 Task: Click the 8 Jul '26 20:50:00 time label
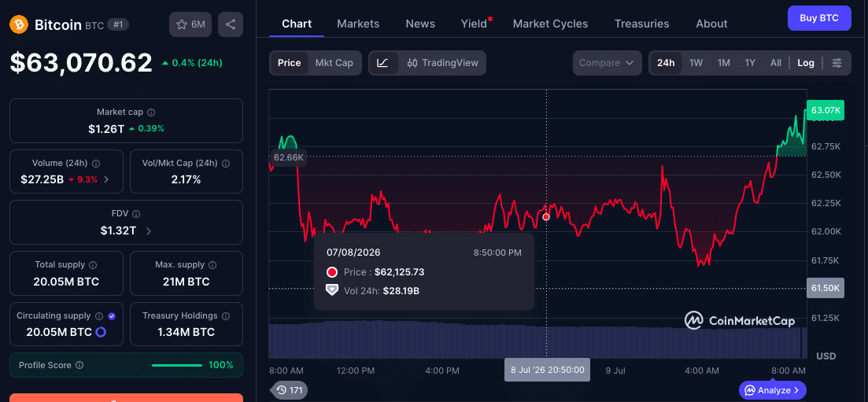547,369
